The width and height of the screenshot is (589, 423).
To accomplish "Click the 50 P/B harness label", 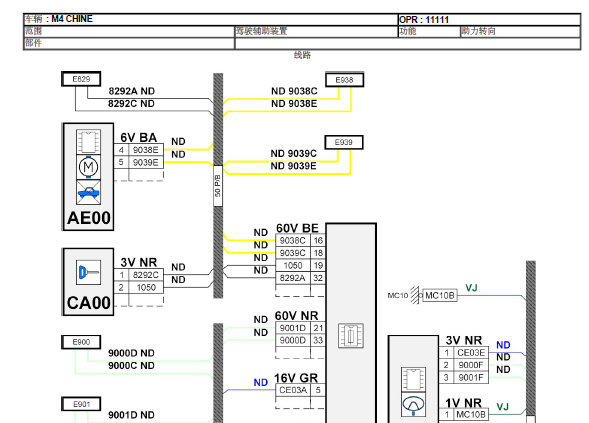I will coord(218,186).
